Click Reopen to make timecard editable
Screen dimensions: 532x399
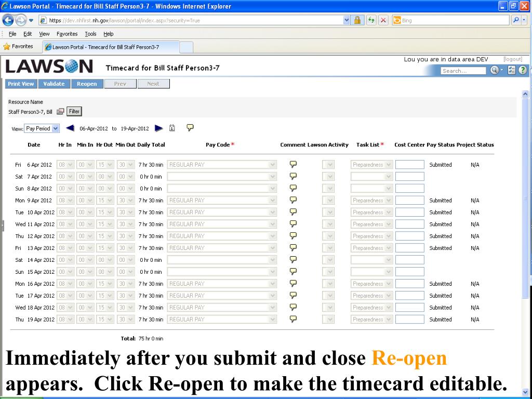coord(87,84)
